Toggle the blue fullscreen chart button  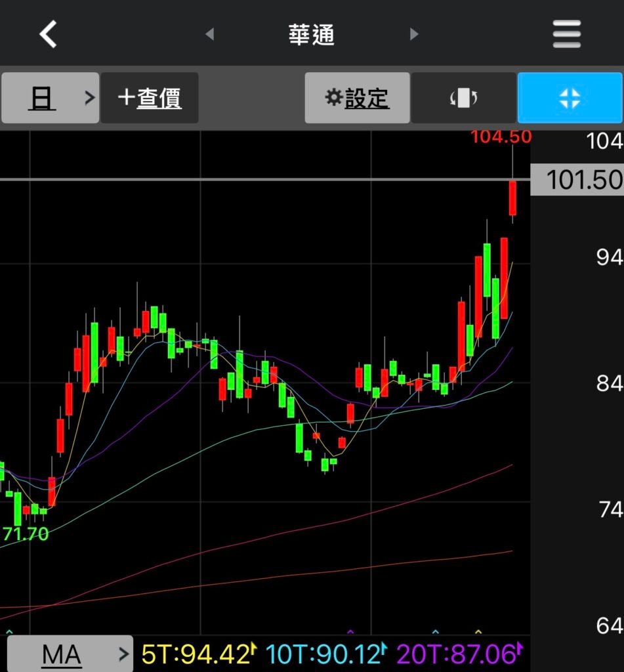570,98
